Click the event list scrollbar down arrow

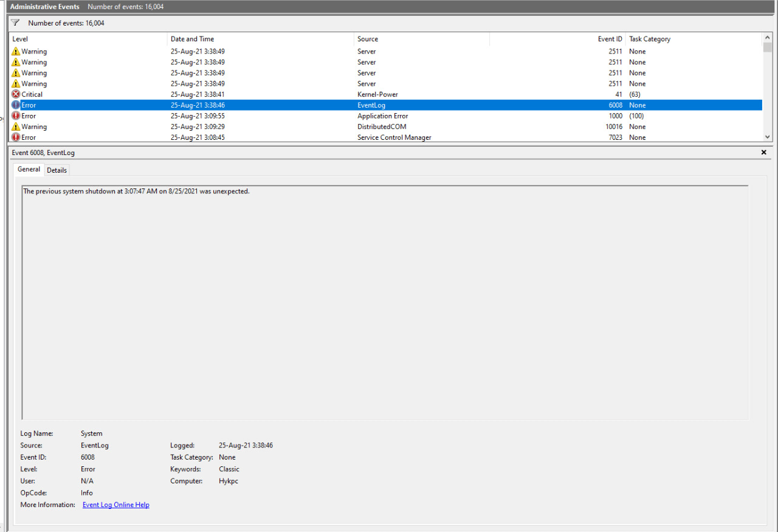click(767, 137)
